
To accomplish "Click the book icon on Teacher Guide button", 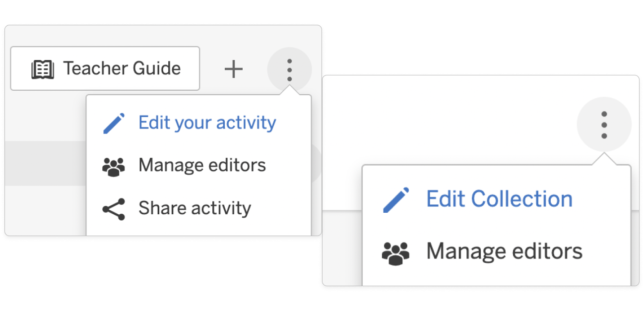I will (43, 68).
